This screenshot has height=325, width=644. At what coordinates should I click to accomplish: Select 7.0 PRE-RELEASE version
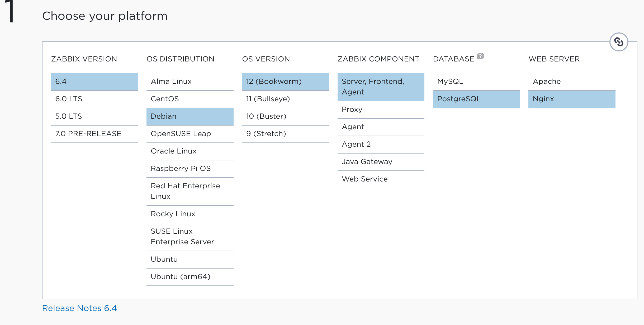click(88, 133)
